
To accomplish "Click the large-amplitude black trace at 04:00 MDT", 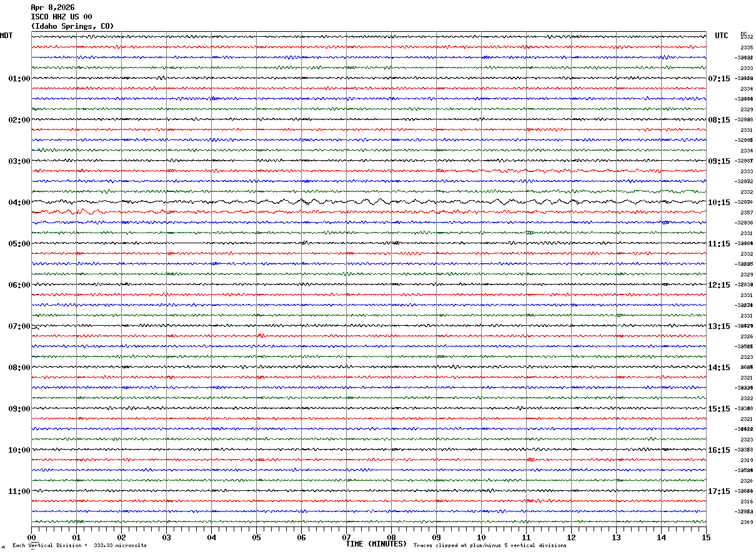I will 369,202.
